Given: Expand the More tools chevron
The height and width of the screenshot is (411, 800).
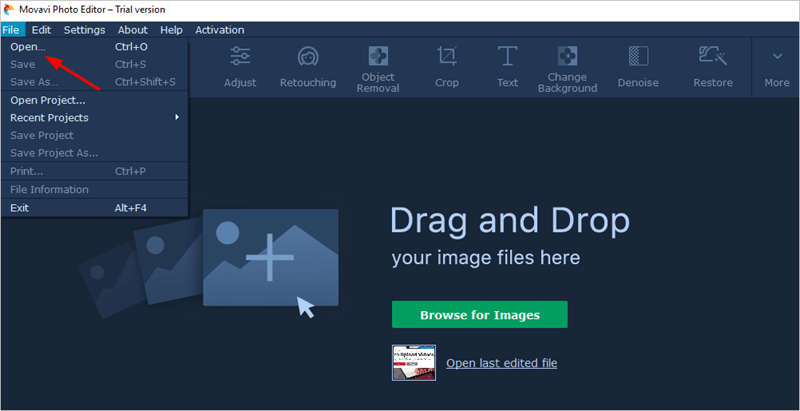Looking at the screenshot, I should (777, 56).
